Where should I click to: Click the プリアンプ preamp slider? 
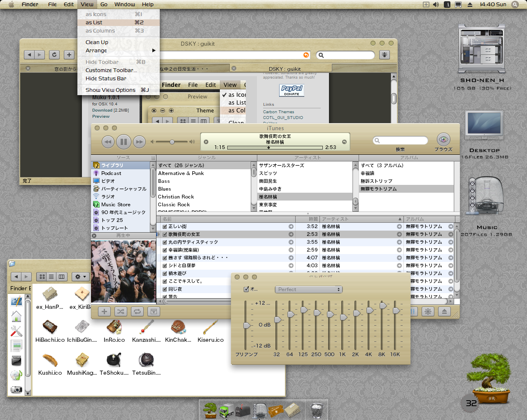coord(246,325)
